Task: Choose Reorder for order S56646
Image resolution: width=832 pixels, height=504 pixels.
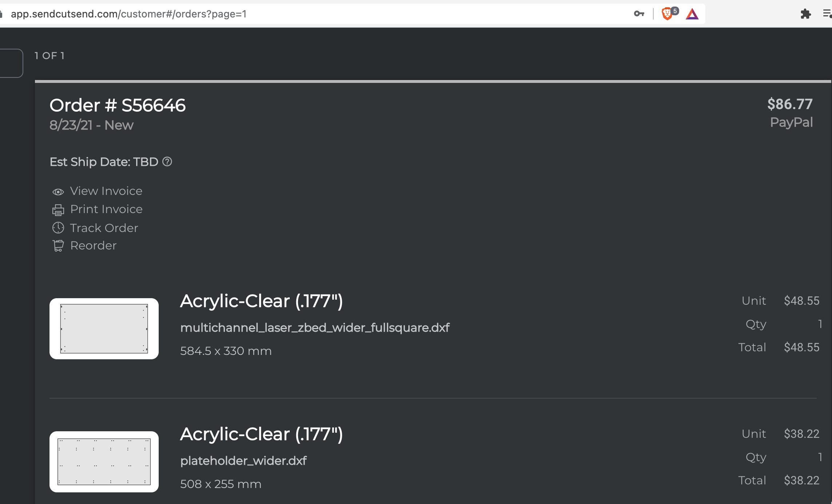Action: point(94,245)
